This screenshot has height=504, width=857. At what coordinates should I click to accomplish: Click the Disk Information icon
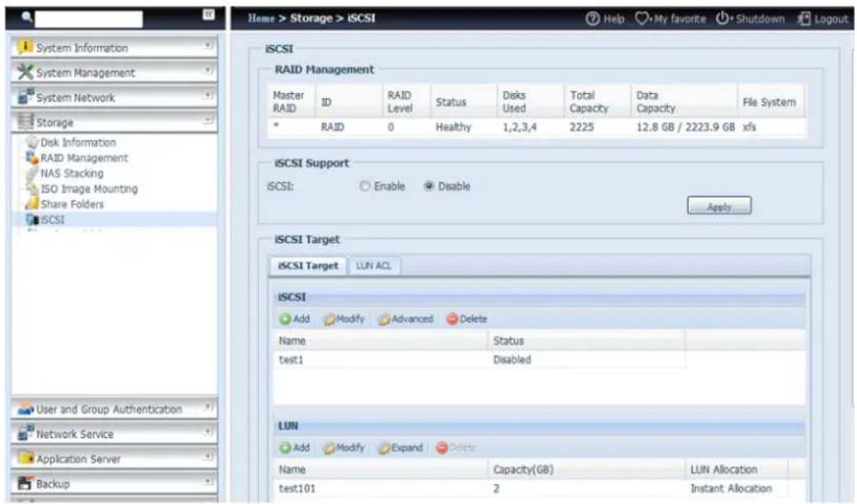(x=32, y=142)
